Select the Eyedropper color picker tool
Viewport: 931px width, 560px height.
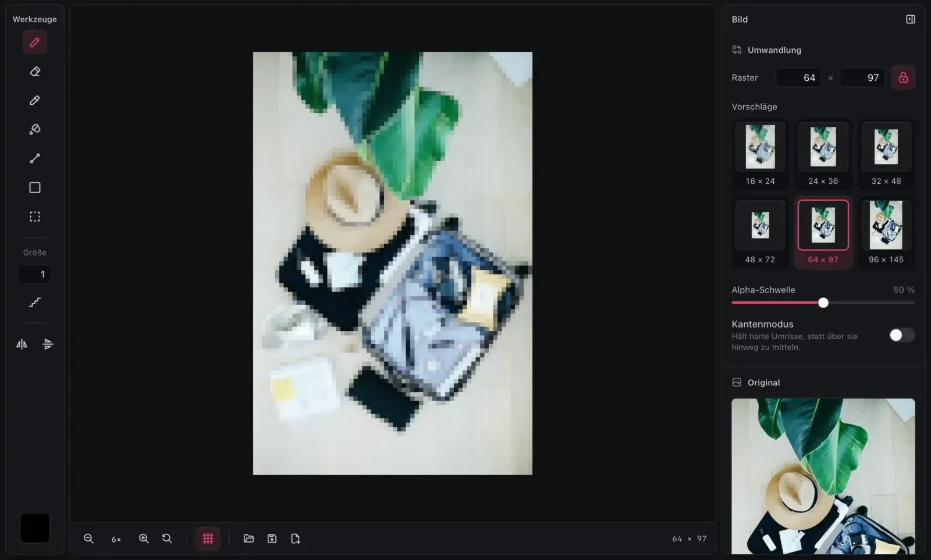click(x=35, y=101)
